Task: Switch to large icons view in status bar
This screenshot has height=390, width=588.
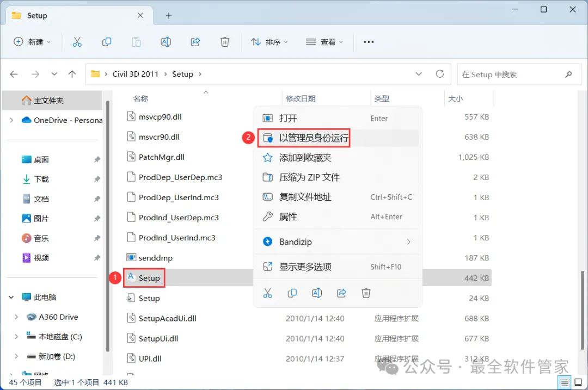Action: (x=578, y=382)
